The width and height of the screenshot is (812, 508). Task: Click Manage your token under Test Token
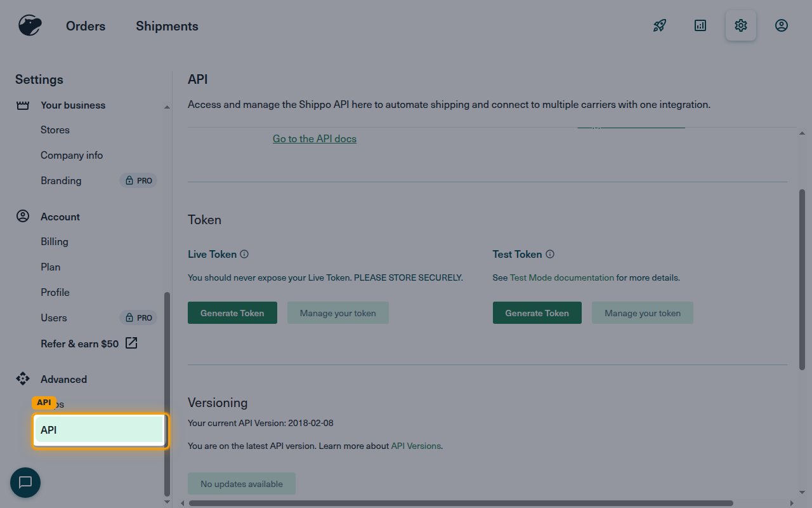pos(643,312)
